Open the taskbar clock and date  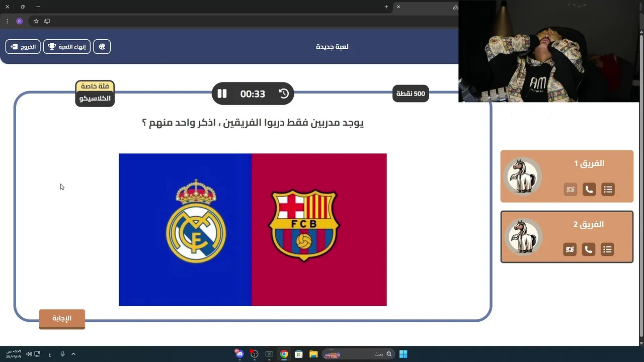[14, 354]
